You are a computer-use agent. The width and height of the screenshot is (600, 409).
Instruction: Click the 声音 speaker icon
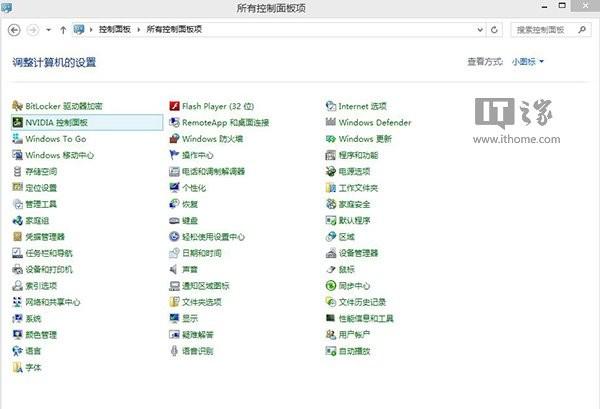pos(174,269)
